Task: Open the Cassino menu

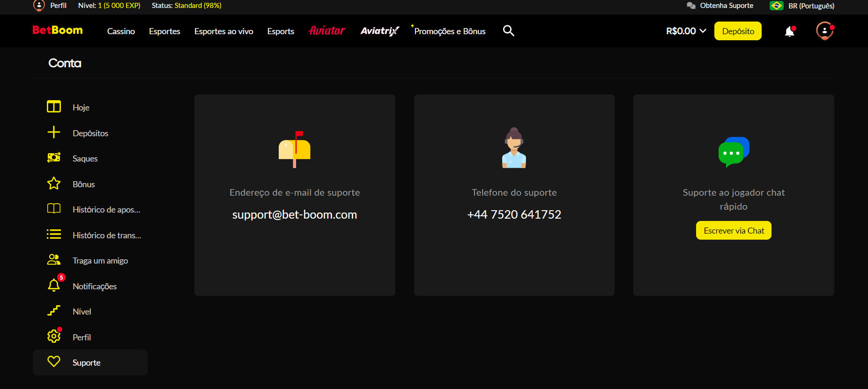Action: click(121, 31)
